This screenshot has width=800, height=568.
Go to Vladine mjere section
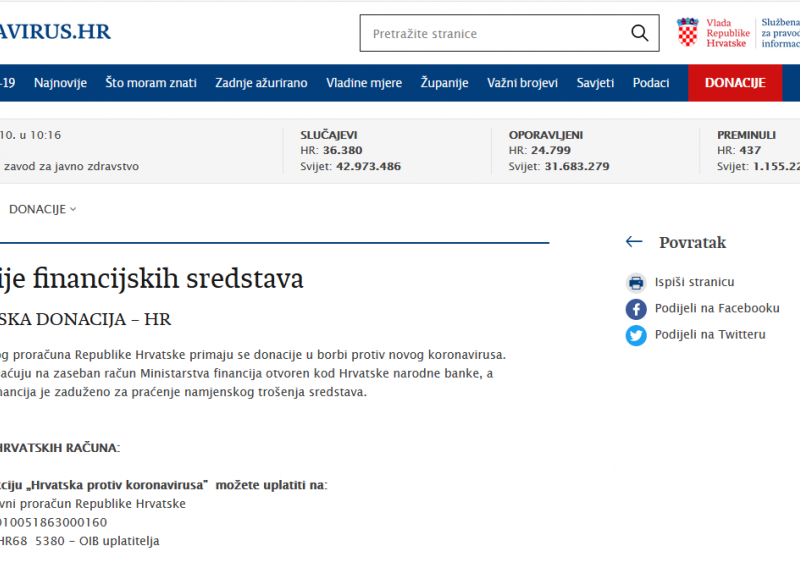364,83
